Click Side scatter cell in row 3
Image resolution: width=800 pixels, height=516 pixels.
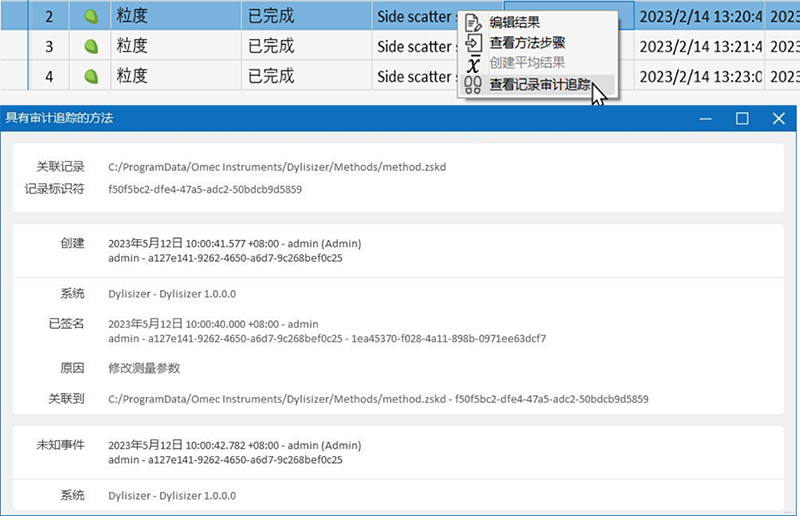[416, 46]
